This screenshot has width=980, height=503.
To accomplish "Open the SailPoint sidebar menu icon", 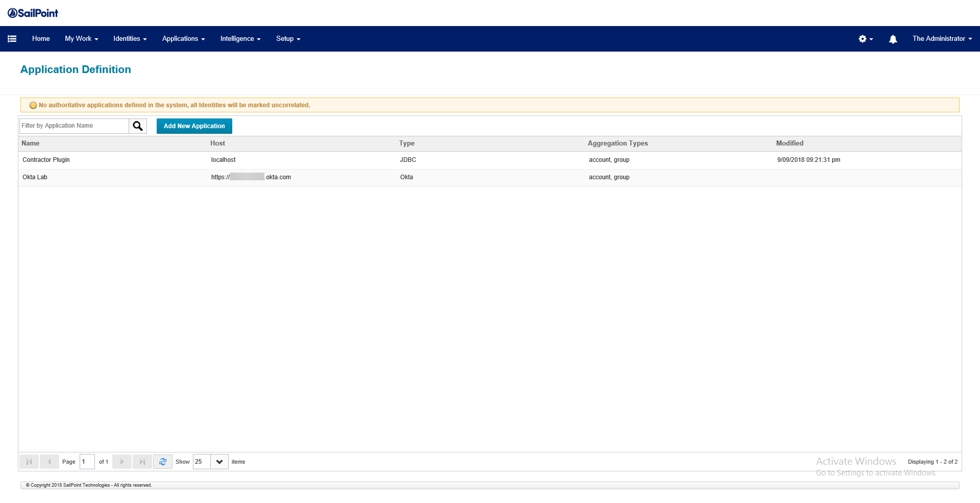I will click(x=12, y=38).
